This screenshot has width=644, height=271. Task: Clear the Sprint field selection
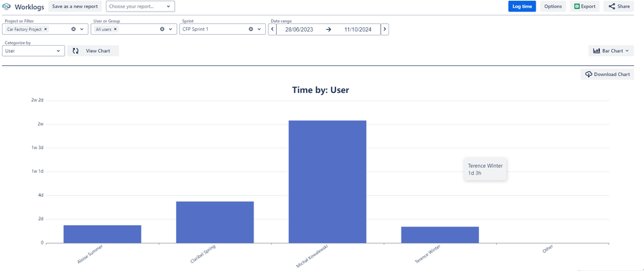pyautogui.click(x=251, y=29)
